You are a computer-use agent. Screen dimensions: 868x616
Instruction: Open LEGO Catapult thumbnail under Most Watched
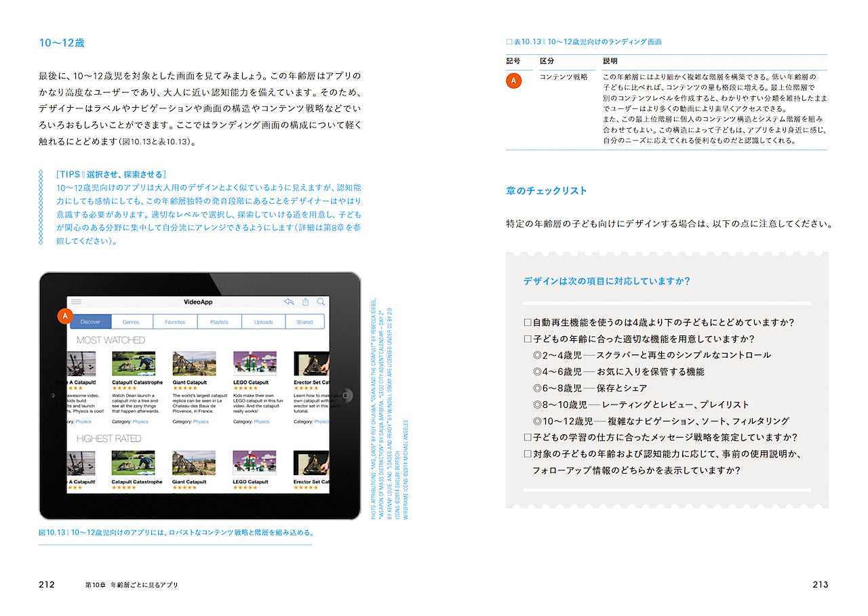pyautogui.click(x=254, y=364)
